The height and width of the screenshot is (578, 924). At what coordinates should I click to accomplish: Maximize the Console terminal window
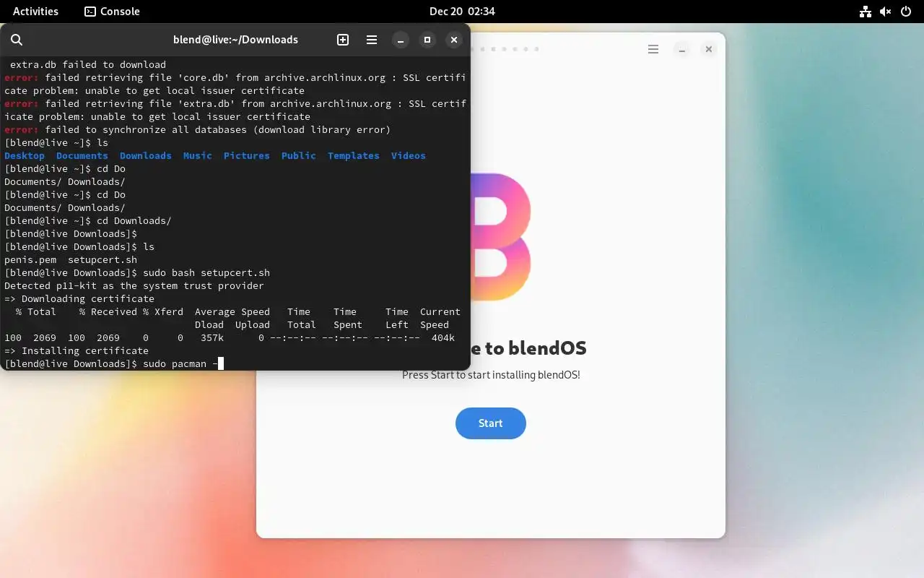(x=427, y=40)
